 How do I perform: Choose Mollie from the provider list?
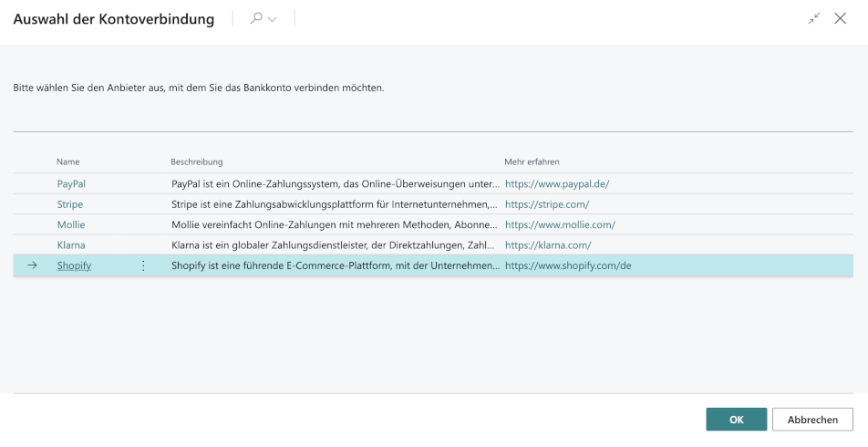(70, 224)
